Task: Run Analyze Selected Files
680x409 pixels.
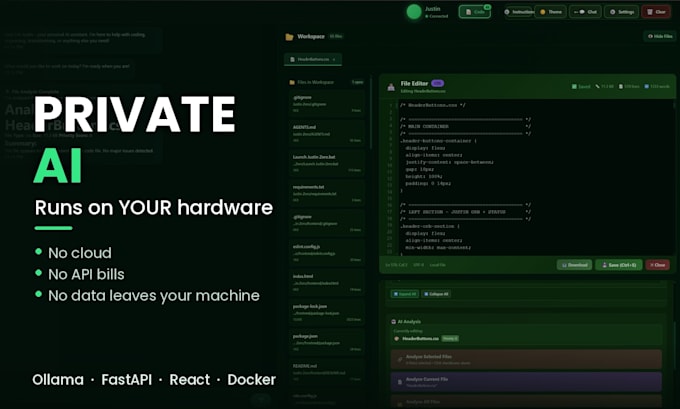Action: tap(526, 359)
